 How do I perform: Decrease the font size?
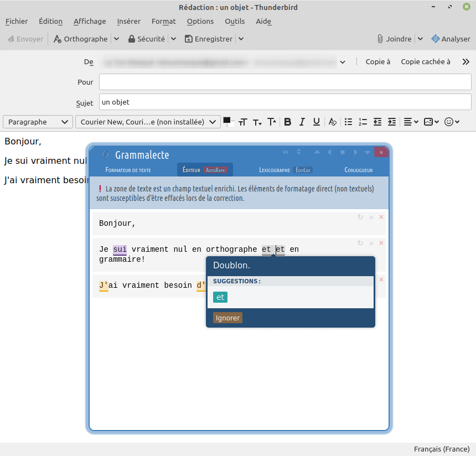click(x=257, y=122)
